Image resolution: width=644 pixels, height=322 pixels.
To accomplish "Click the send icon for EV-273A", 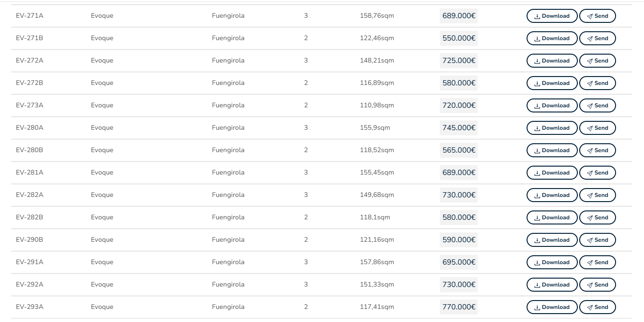I will 590,106.
